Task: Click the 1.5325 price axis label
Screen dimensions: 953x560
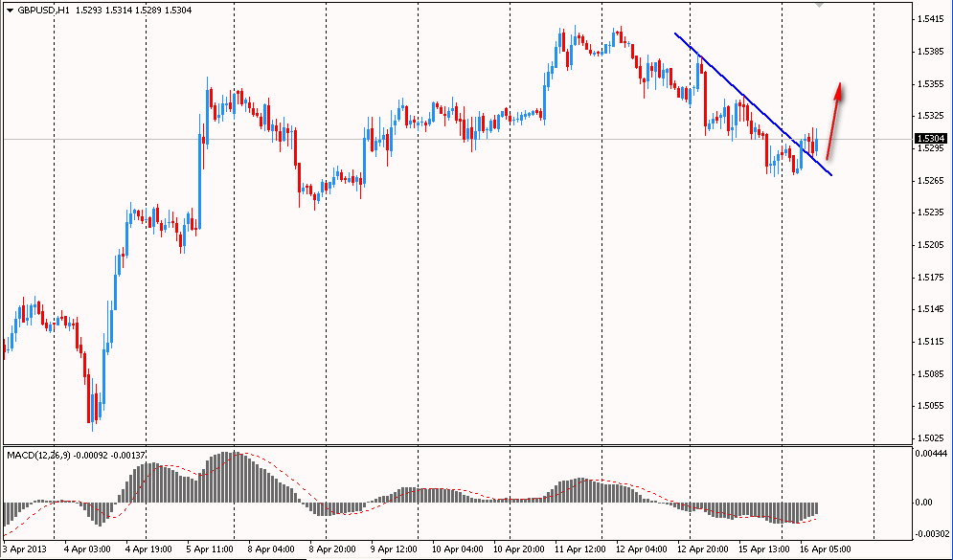Action: coord(932,116)
